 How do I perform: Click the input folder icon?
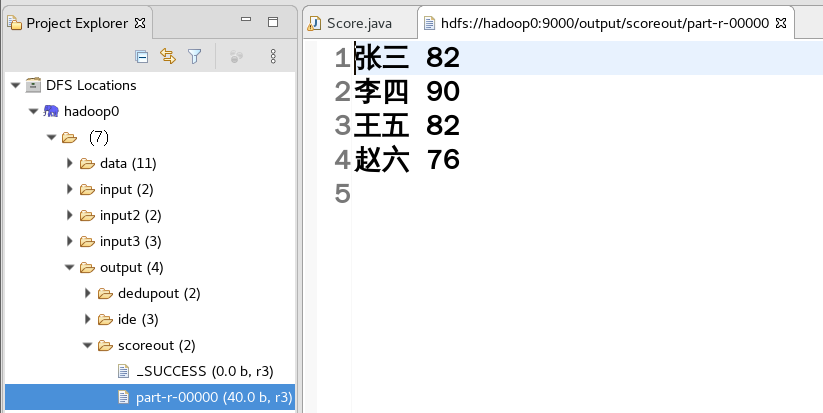(x=87, y=189)
